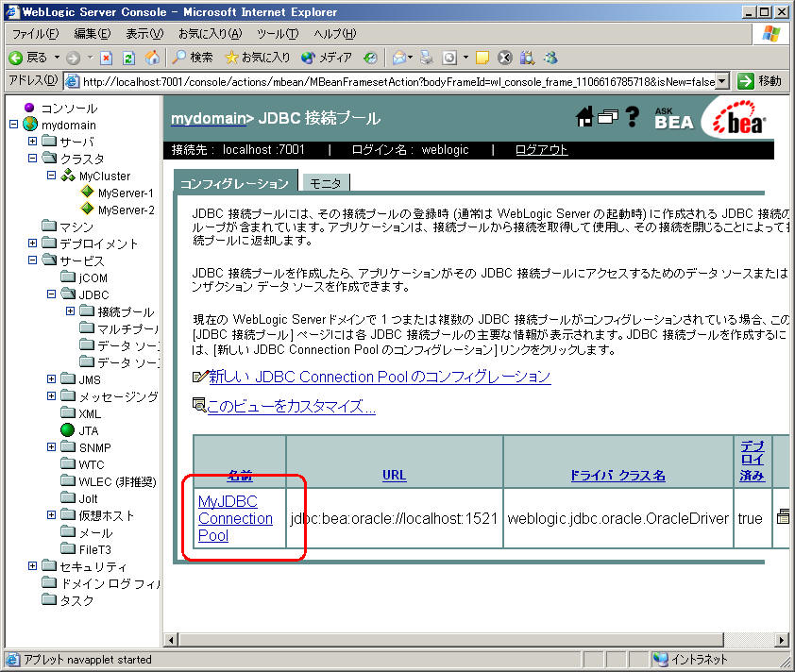Screen dimensions: 795x672
Task: Click the ログアウト (Logout) link
Action: tap(541, 150)
